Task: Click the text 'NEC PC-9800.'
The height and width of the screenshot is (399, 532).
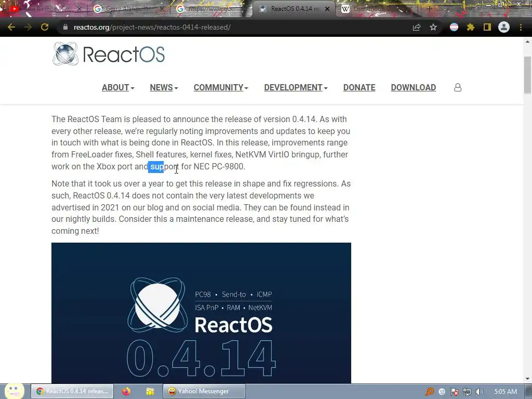Action: pos(219,167)
